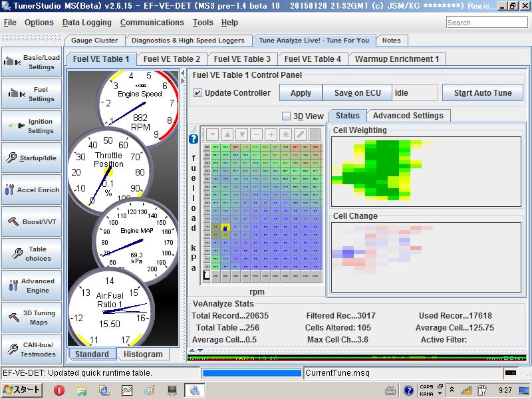The width and height of the screenshot is (532, 399).
Task: Open the Options menu
Action: [39, 23]
